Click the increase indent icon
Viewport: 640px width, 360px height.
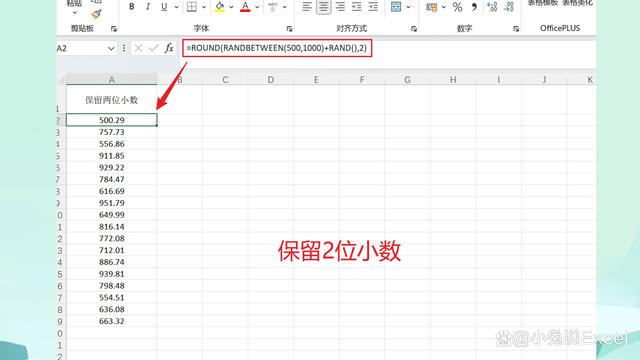pyautogui.click(x=373, y=7)
